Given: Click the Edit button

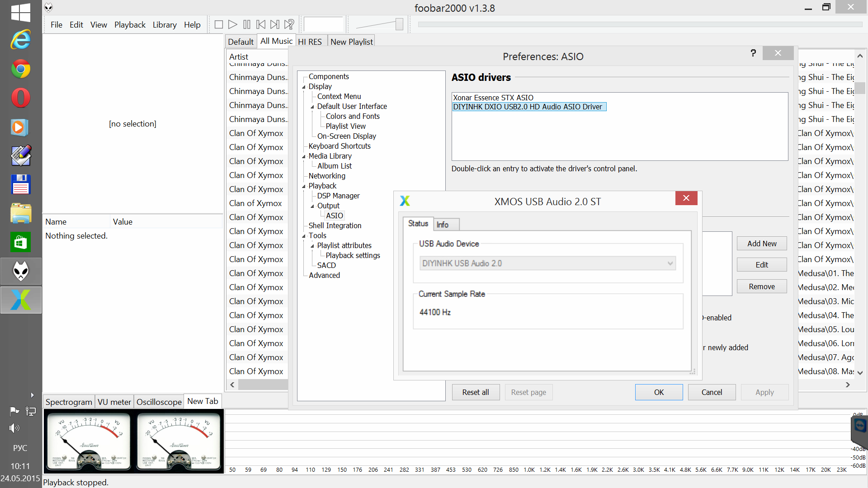Looking at the screenshot, I should click(x=762, y=265).
